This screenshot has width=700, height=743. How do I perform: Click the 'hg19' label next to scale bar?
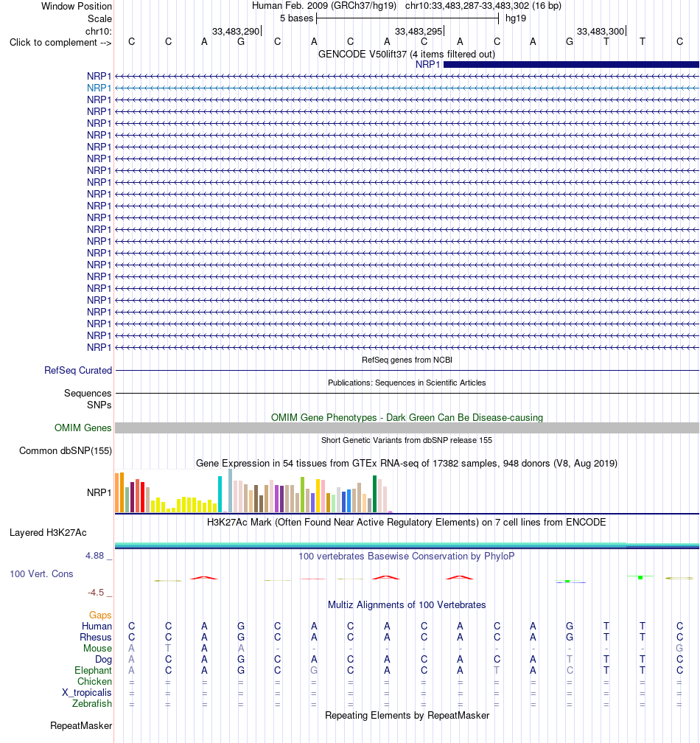[x=516, y=18]
